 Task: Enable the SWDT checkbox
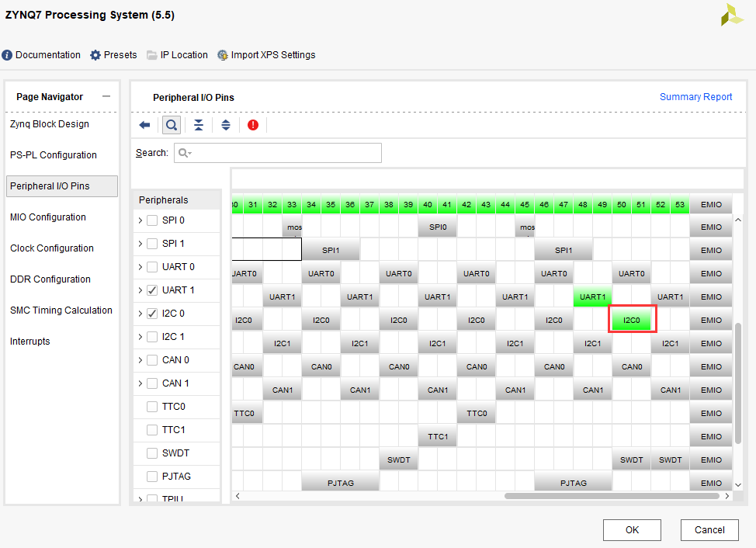152,453
